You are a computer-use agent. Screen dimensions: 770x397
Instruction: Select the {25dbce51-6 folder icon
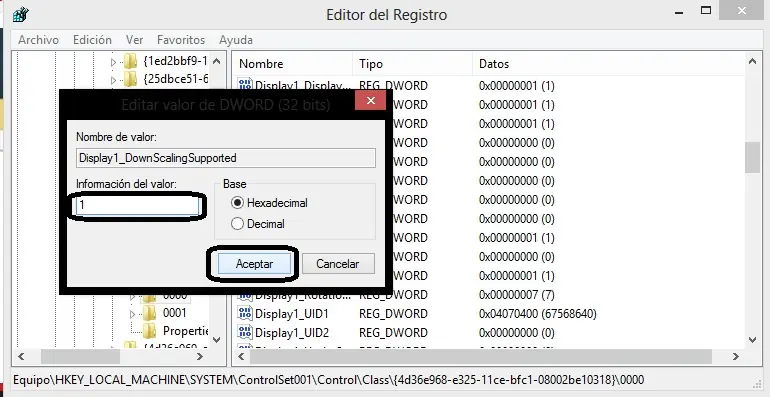pos(130,79)
